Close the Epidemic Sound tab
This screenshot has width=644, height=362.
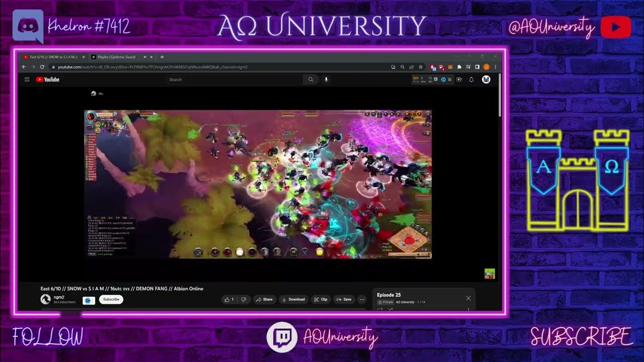152,57
